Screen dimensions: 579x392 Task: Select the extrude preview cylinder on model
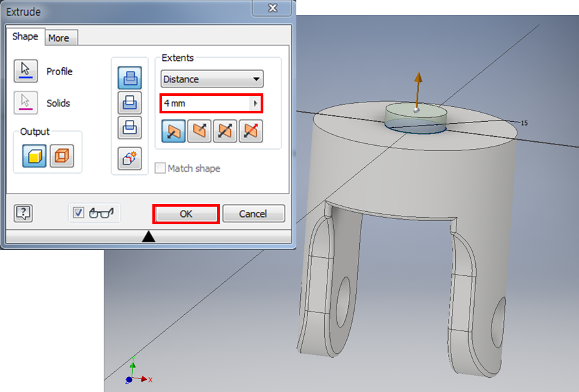coord(416,118)
